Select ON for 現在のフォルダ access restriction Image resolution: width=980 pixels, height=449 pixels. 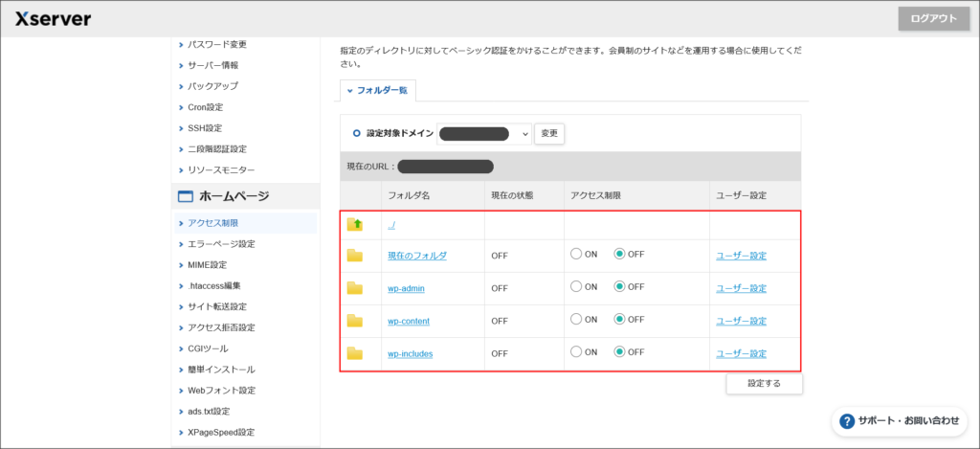pos(575,254)
